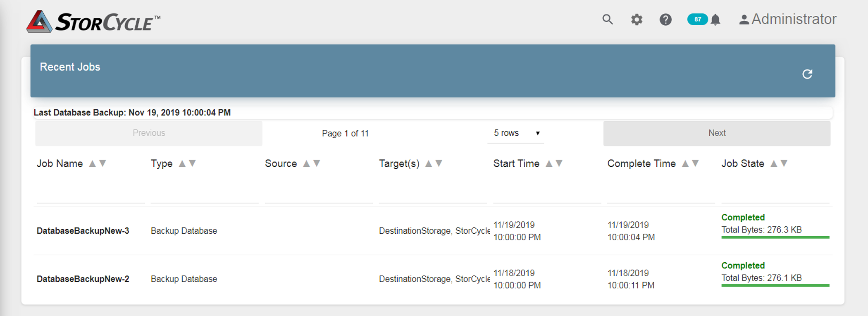Sort Type column descending

(193, 164)
